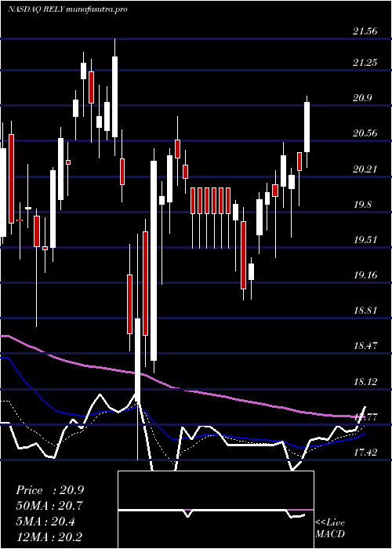Select the 18.47 price axis label
Image resolution: width=392 pixels, height=549 pixels.
(x=365, y=346)
